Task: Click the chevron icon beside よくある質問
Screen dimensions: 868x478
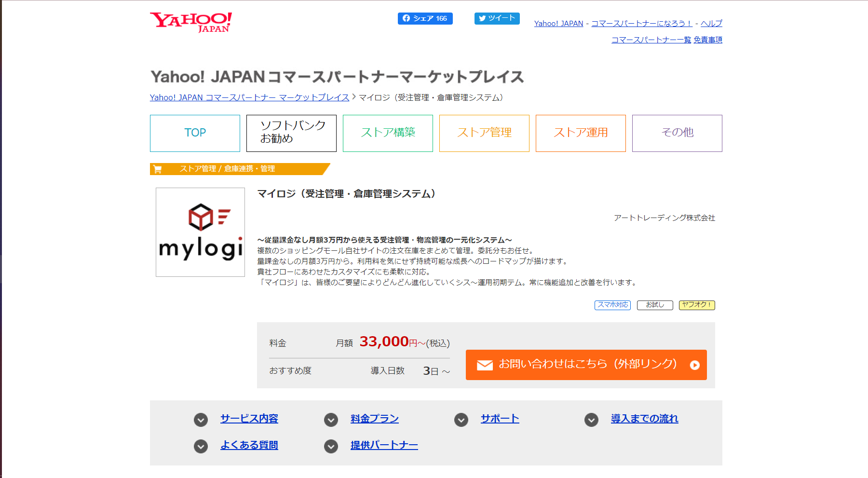Action: pyautogui.click(x=201, y=446)
